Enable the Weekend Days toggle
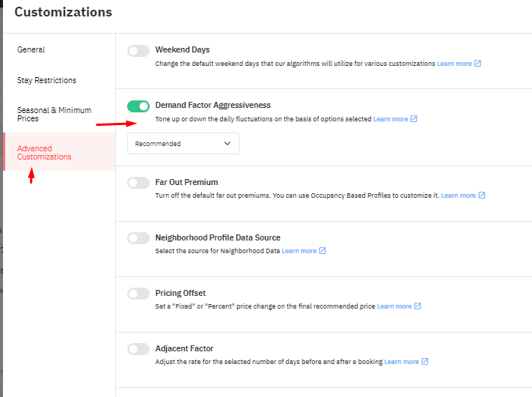Viewport: 532px width, 397px height. pyautogui.click(x=138, y=51)
